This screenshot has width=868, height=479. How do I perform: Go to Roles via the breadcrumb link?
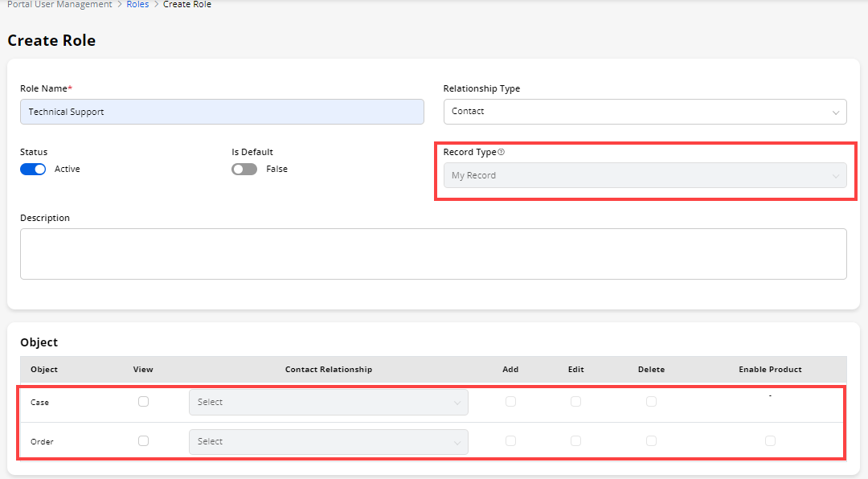click(x=137, y=5)
